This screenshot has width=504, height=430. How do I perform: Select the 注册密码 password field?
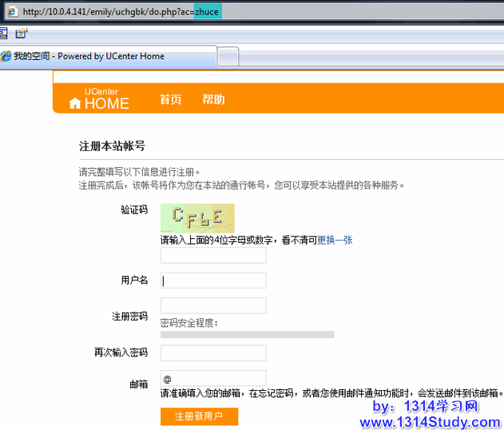pos(213,305)
